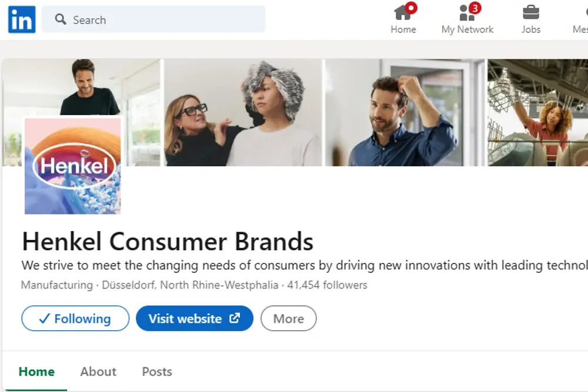
Task: Click the Henkel company logo image
Action: point(73,166)
